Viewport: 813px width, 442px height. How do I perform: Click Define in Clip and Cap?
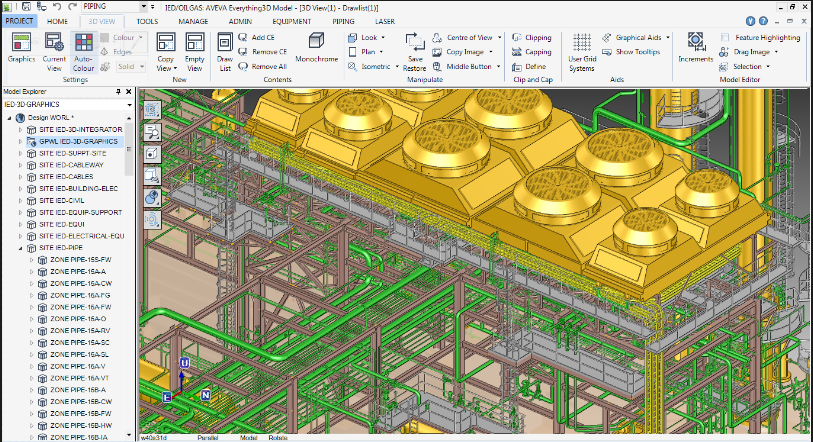click(x=529, y=66)
